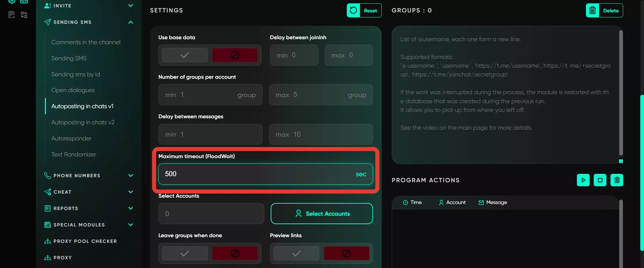Expand the Invite section chevron
644x268 pixels.
130,6
